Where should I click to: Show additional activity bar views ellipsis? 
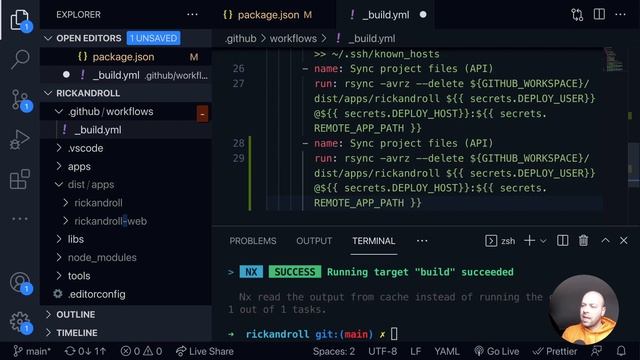[x=20, y=219]
